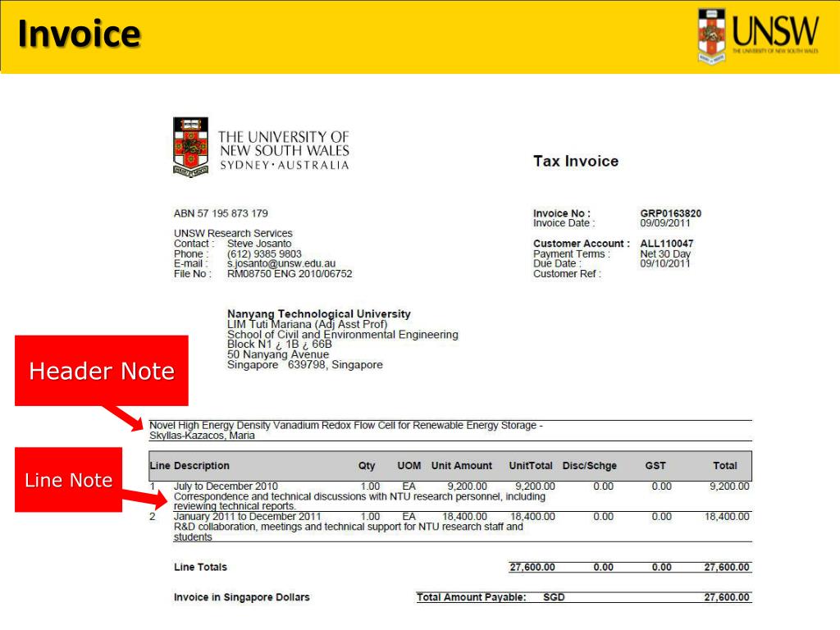840x630 pixels.
Task: Click the 'Invoice' slide title
Action: [x=80, y=33]
